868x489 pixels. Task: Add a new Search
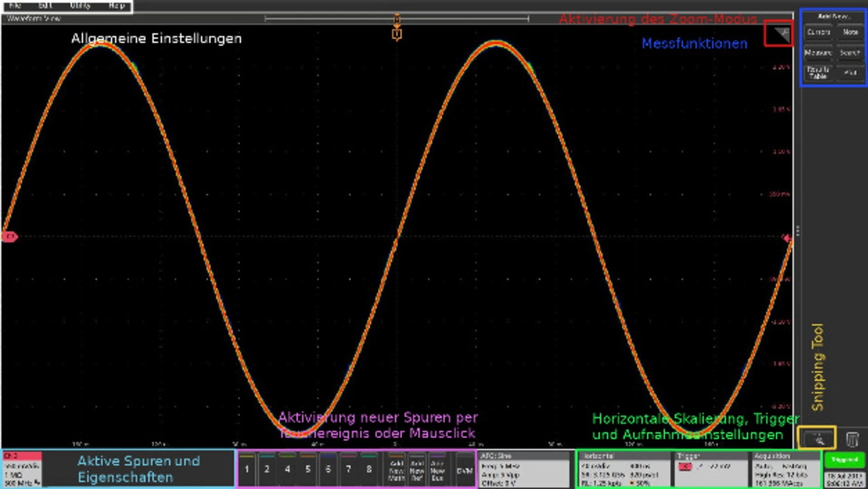coord(850,52)
